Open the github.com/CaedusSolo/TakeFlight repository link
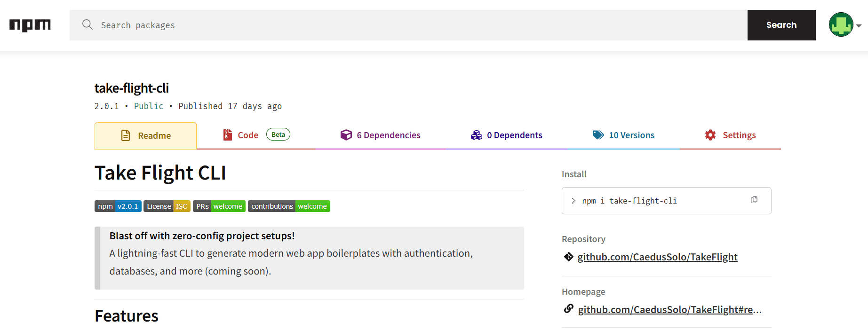Image resolution: width=868 pixels, height=330 pixels. click(x=657, y=257)
